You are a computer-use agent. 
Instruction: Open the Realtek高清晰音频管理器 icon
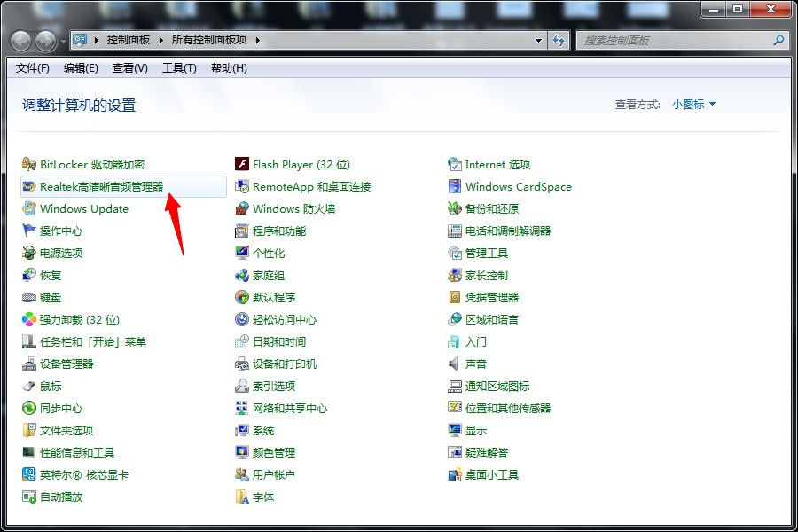coord(29,187)
